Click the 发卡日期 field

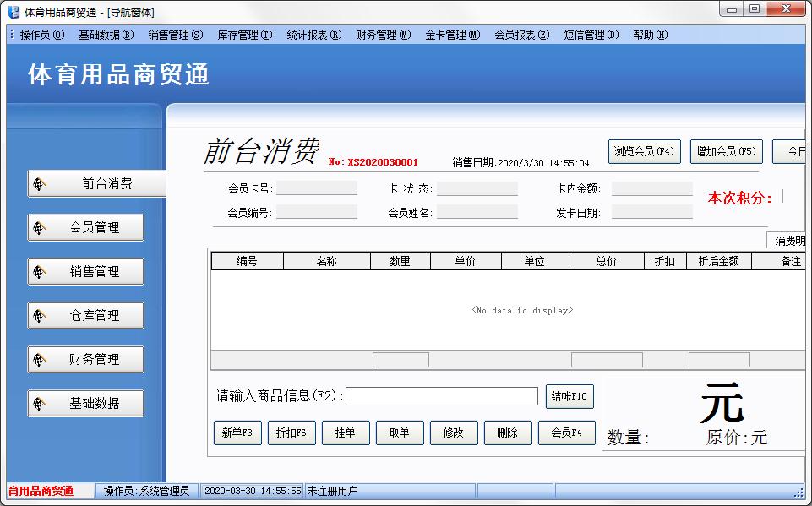[x=652, y=212]
